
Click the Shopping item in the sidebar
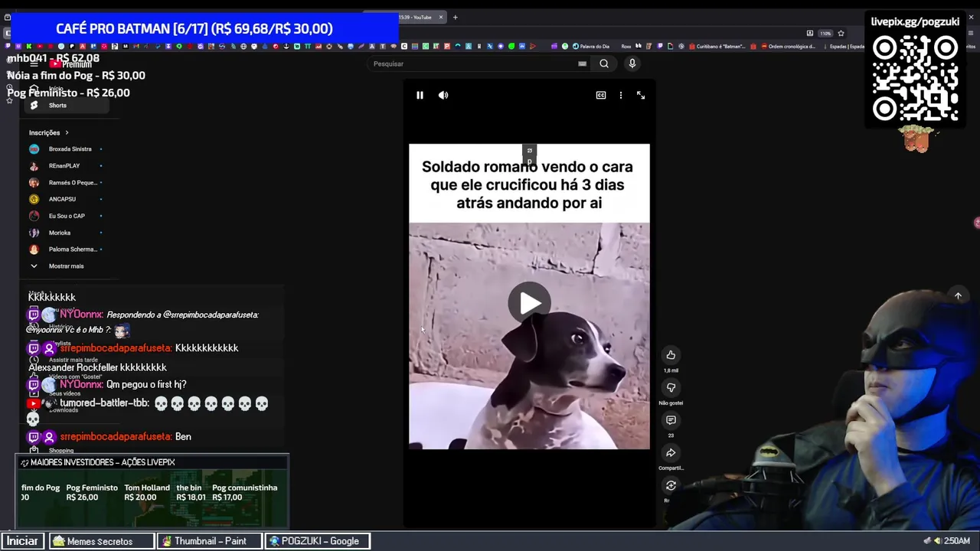pyautogui.click(x=61, y=451)
